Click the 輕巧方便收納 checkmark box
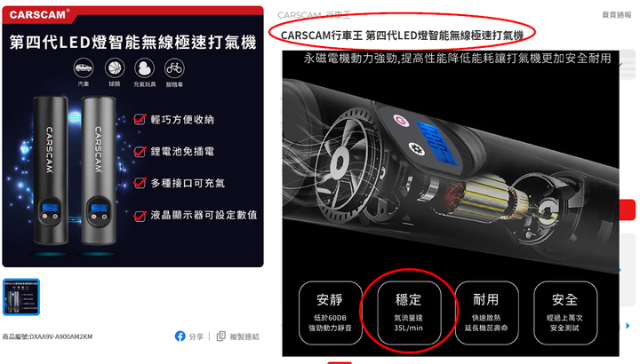This screenshot has height=364, width=640. (x=140, y=119)
